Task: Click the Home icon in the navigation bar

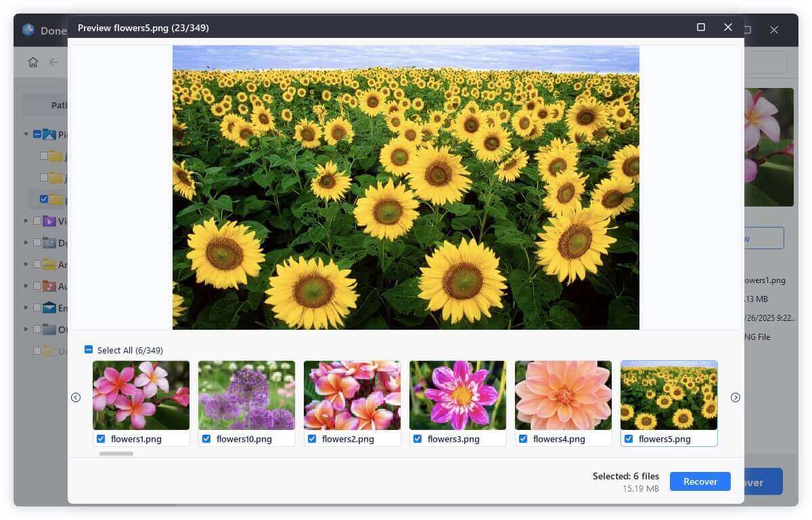Action: [x=32, y=62]
